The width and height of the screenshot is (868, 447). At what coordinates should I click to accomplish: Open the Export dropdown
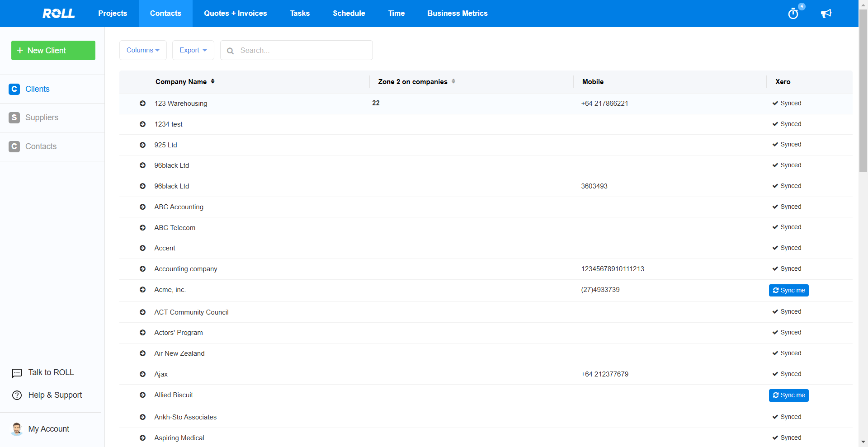click(x=193, y=50)
